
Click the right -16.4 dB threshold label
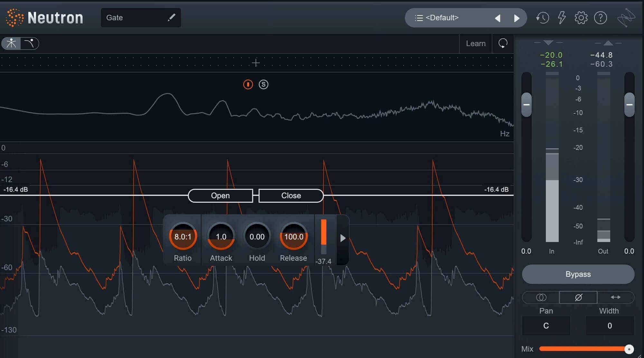496,189
